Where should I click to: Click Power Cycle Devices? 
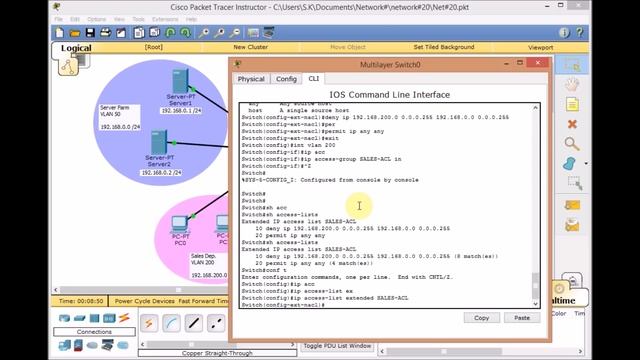[x=144, y=301]
